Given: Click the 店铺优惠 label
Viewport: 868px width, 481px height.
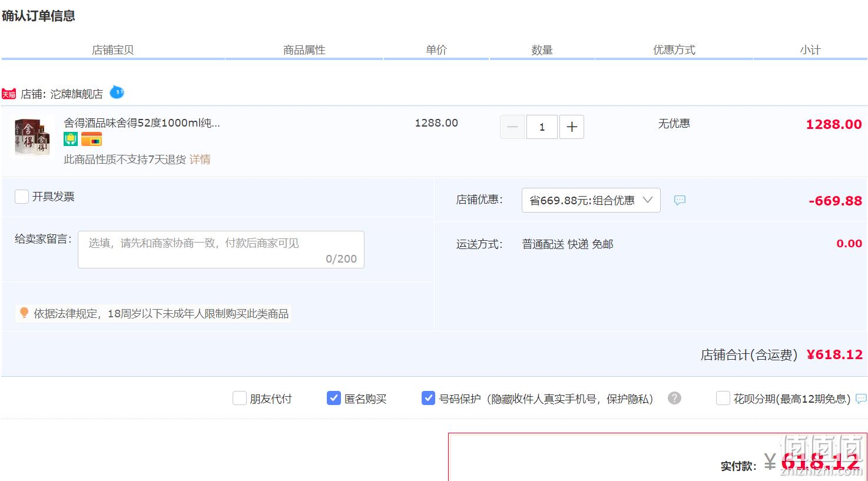Looking at the screenshot, I should tap(479, 200).
